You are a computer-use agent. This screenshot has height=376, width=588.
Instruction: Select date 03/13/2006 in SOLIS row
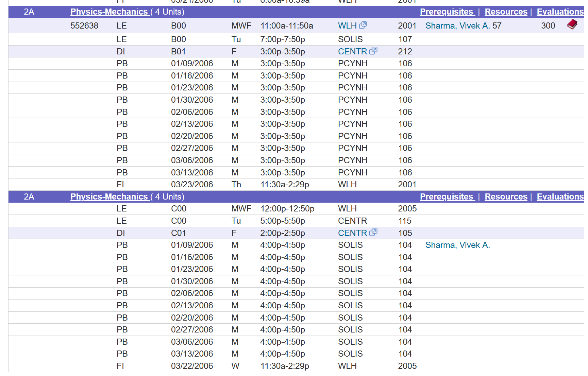tap(192, 354)
